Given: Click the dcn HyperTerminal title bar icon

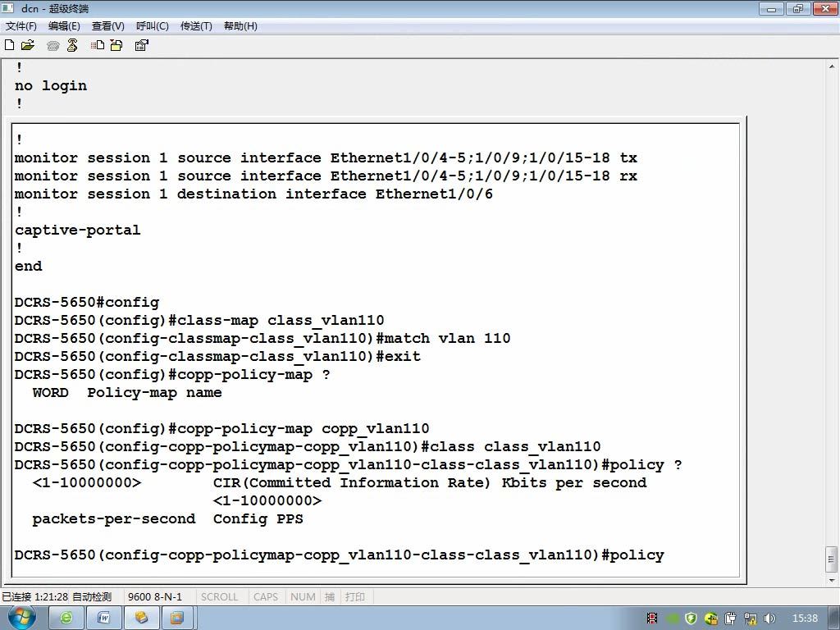Looking at the screenshot, I should (7, 8).
